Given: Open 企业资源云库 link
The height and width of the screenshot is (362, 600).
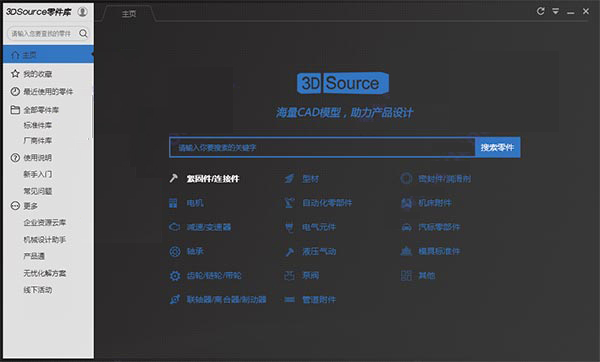Looking at the screenshot, I should point(45,222).
